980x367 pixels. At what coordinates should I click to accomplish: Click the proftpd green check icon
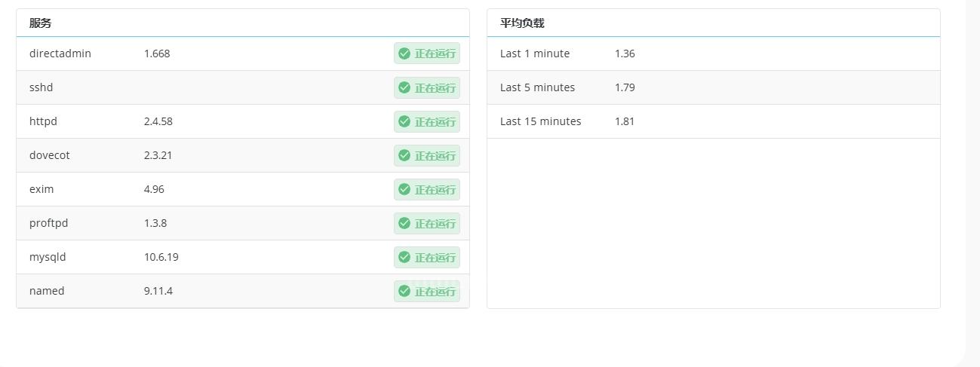[x=404, y=223]
